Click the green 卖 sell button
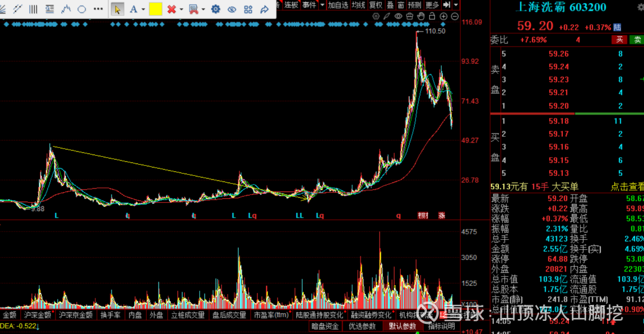Screen dimensions: 644x334 click(x=637, y=40)
